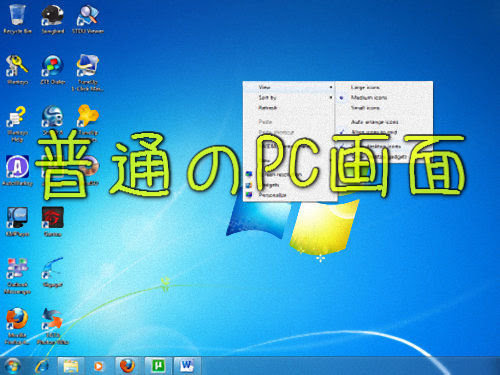Screen dimensions: 500x375
Task: Open the STDU Viewer shortcut
Action: click(x=88, y=19)
